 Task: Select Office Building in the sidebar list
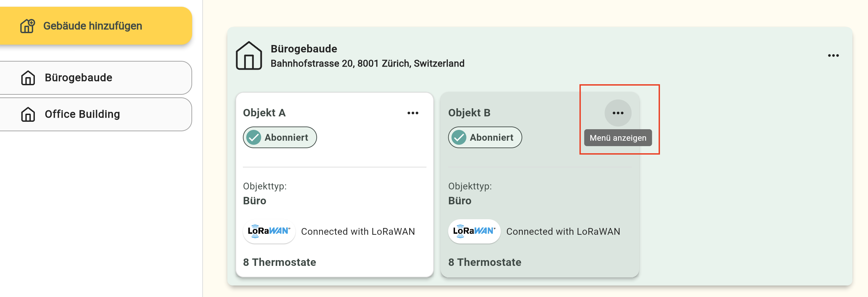(x=82, y=114)
